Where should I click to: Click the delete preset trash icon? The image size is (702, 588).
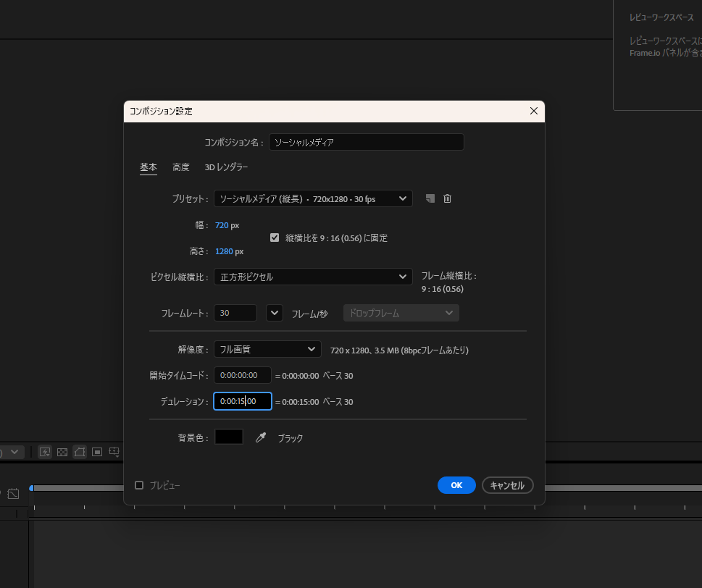point(447,198)
